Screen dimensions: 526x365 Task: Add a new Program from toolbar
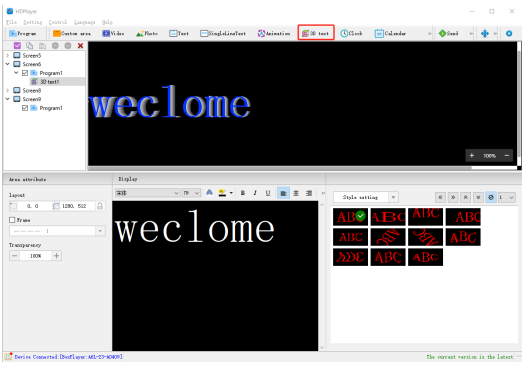pyautogui.click(x=23, y=34)
